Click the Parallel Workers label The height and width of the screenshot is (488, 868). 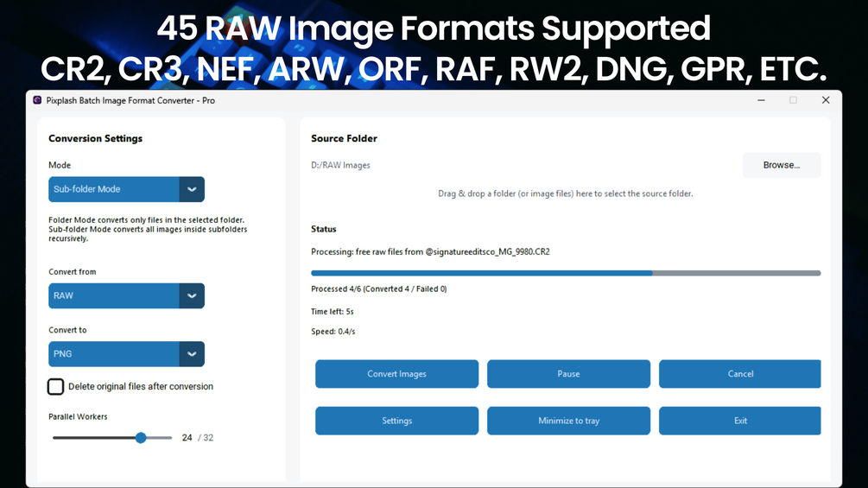tap(78, 416)
